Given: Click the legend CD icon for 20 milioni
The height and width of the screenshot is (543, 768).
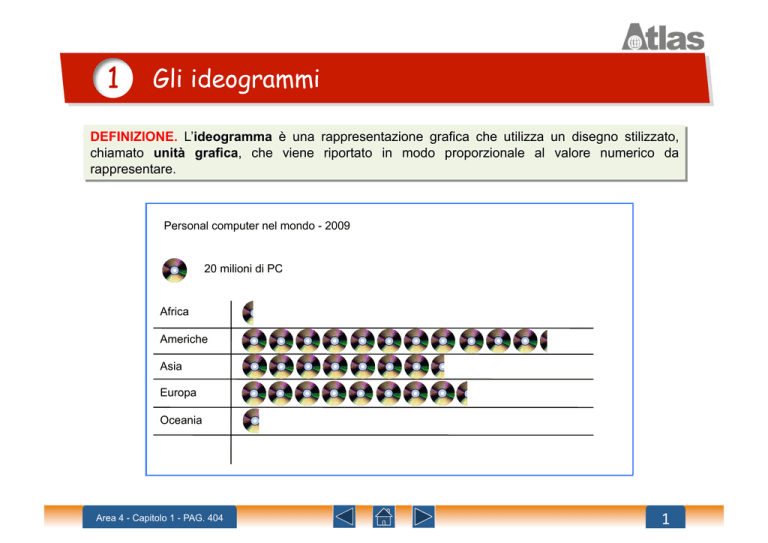Looking at the screenshot, I should [174, 270].
